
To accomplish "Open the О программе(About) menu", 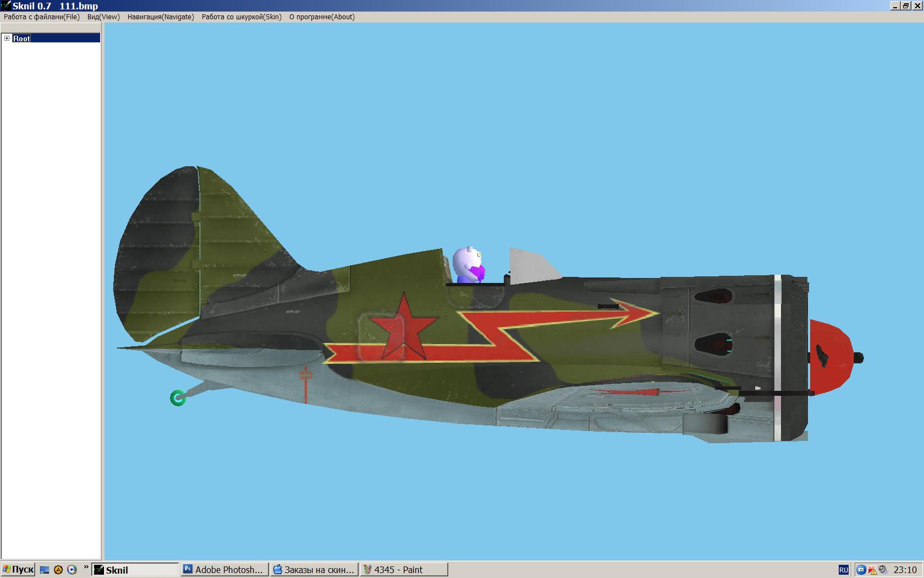I will (x=322, y=17).
